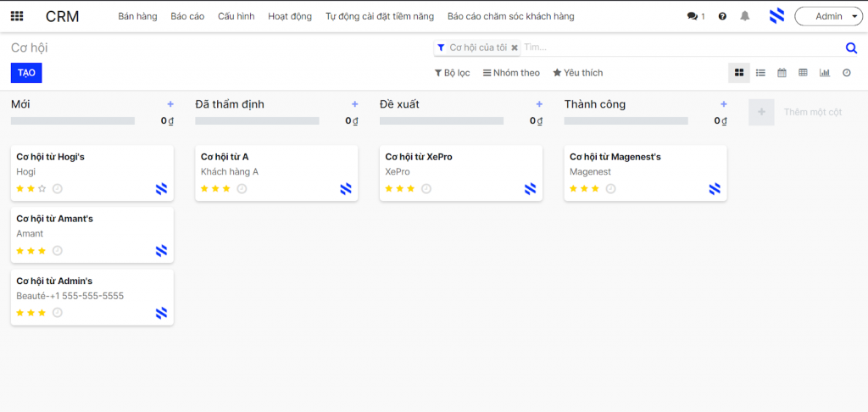Switch to activity clock view icon
The image size is (868, 412).
[847, 73]
